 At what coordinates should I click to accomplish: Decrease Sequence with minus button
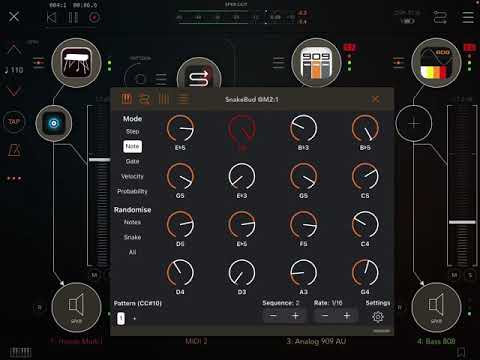[273, 316]
